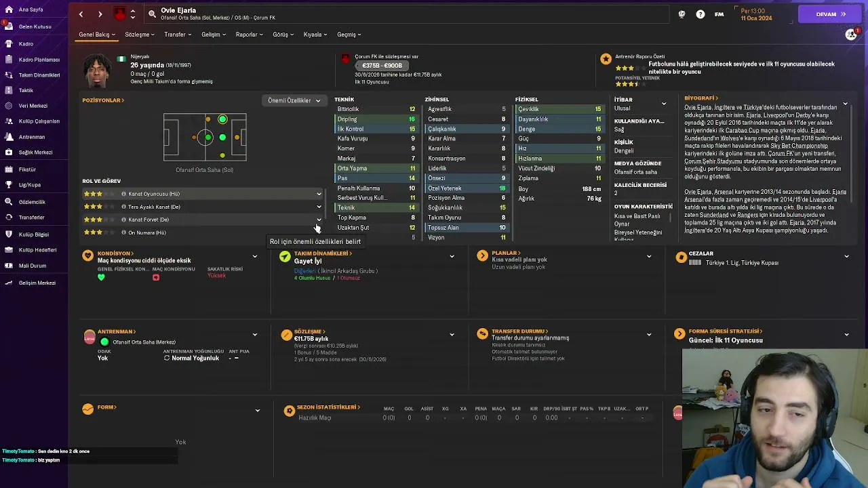Expand the Ters Ayaklı Kanat (De) row
Viewport: 868px width, 488px height.
tap(319, 207)
